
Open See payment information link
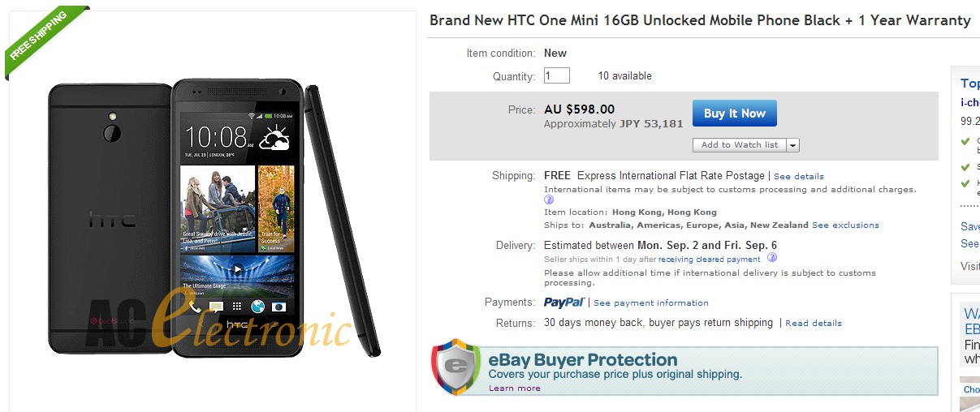click(651, 303)
